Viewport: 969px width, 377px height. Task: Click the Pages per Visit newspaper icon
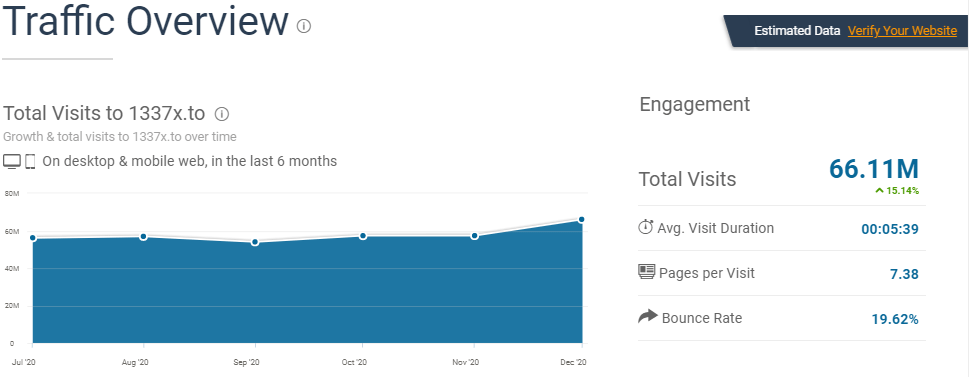tap(646, 272)
